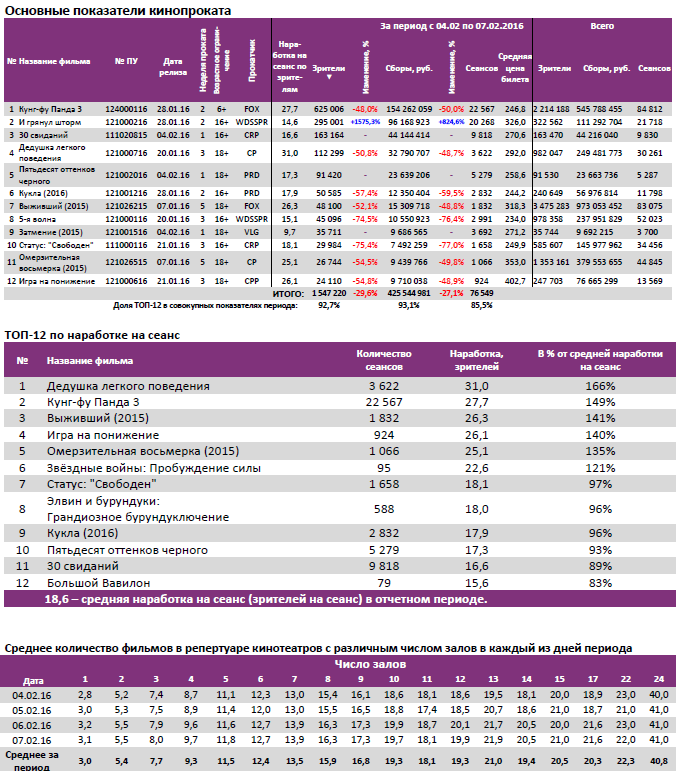Viewport: 676px width, 771px height.
Task: Click the 'Среднее за период' row label
Action: click(x=32, y=756)
